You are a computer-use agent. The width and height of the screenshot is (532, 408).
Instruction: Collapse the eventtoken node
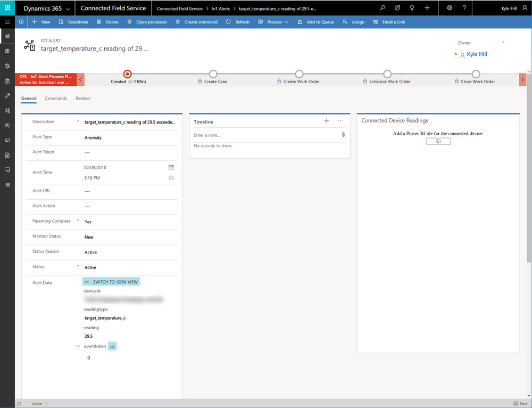(x=78, y=347)
